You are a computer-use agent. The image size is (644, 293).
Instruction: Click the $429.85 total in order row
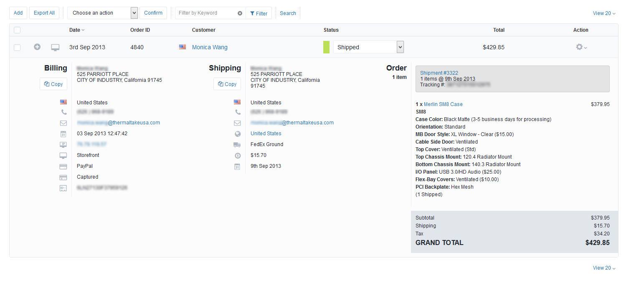pos(494,47)
